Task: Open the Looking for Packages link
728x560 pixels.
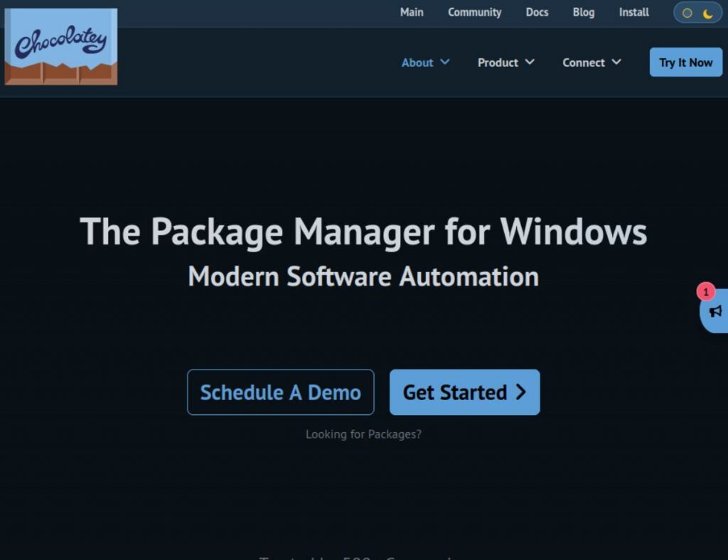Action: coord(363,434)
